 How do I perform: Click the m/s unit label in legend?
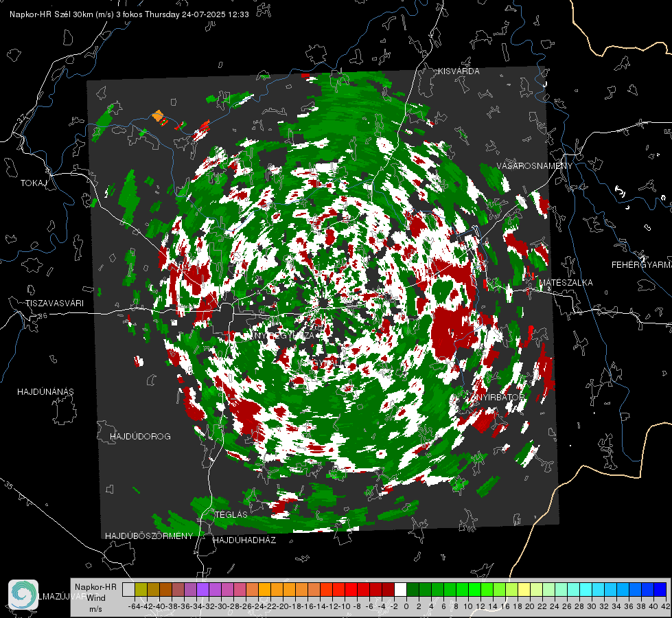[x=95, y=609]
